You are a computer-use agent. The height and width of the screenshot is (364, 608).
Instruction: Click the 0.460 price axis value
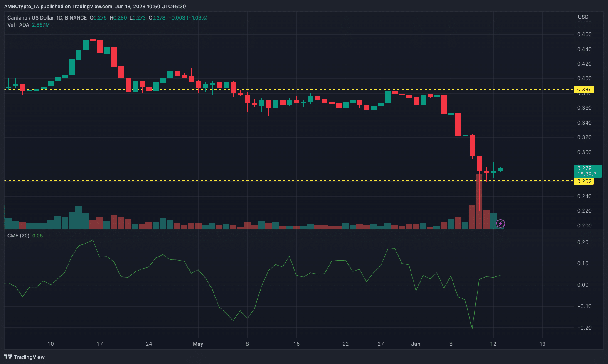pos(584,34)
